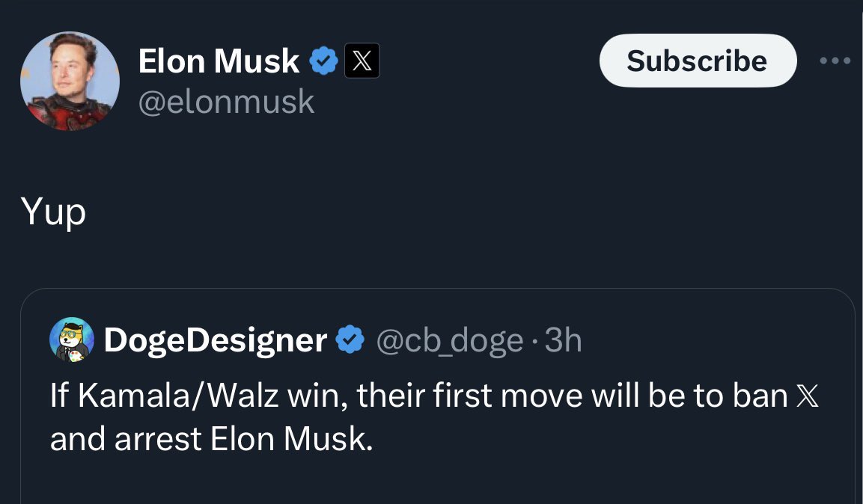863x504 pixels.
Task: Click the blue verified badge beside Elon Musk
Action: (x=323, y=61)
